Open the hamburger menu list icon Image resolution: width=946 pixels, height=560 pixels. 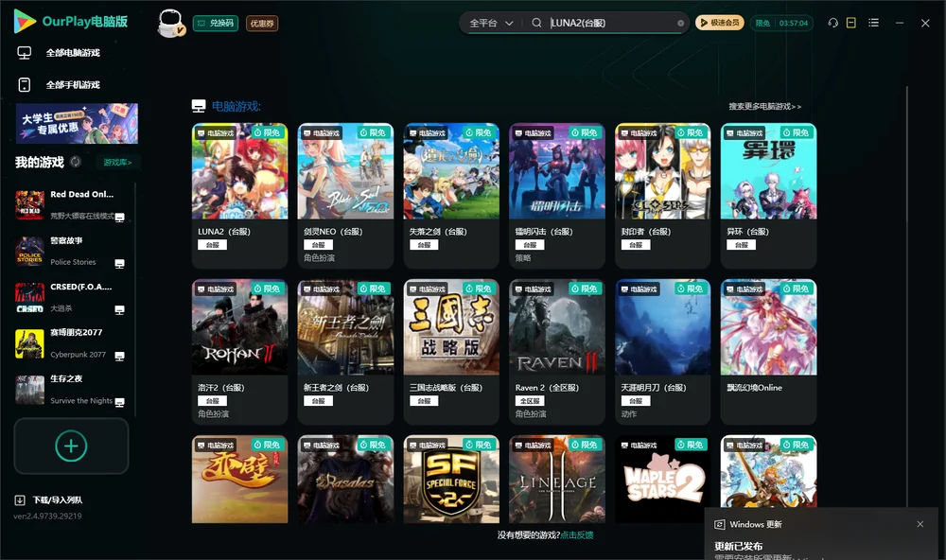click(x=873, y=23)
